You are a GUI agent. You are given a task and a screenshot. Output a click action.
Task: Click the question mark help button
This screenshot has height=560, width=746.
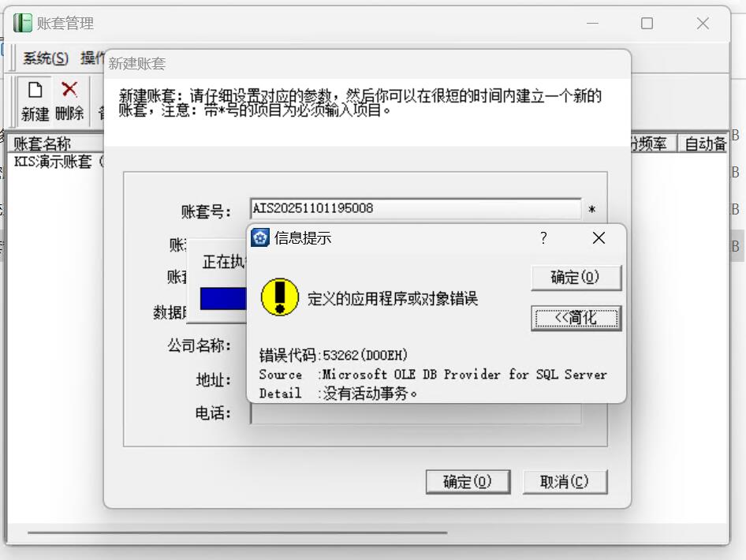click(x=543, y=237)
